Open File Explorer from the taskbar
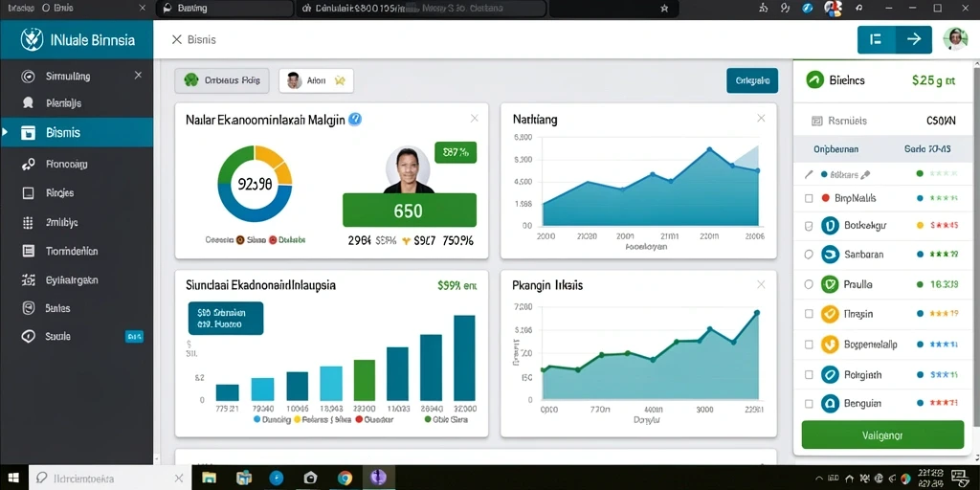The image size is (980, 490). coord(209,479)
